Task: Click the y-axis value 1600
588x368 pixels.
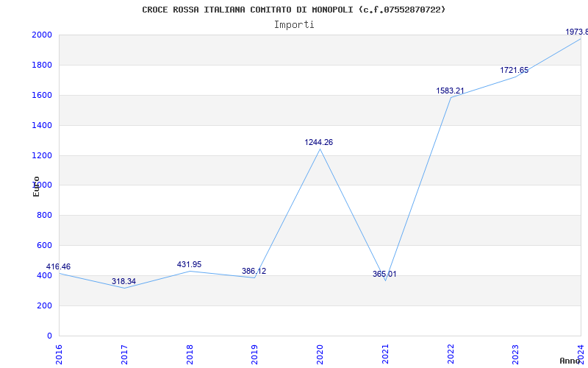Action: click(x=43, y=95)
